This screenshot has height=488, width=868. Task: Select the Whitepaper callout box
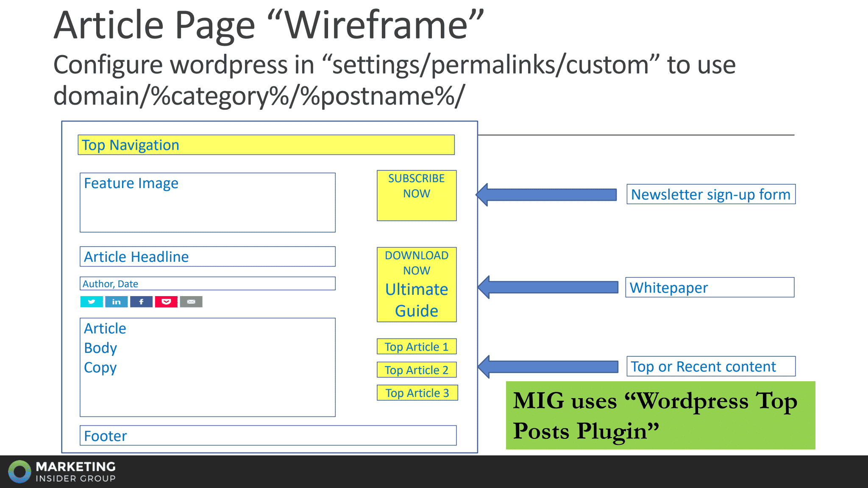709,287
